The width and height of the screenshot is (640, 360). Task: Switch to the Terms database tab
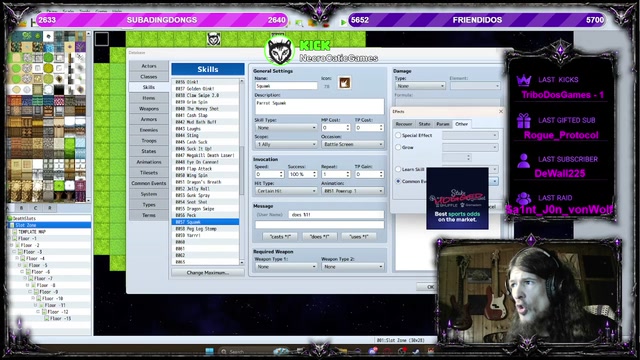[149, 215]
